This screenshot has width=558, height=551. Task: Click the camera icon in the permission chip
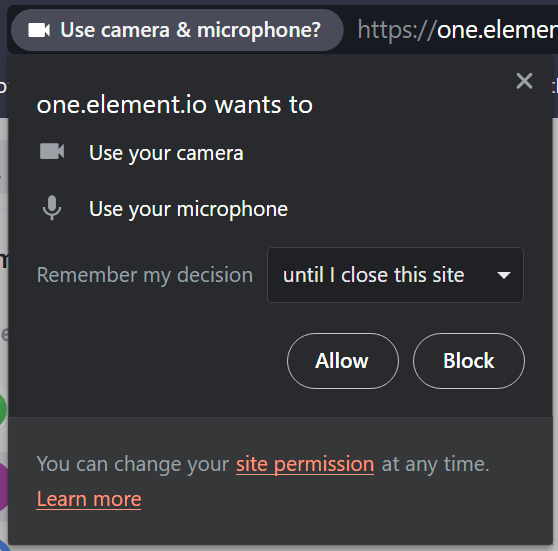(39, 30)
